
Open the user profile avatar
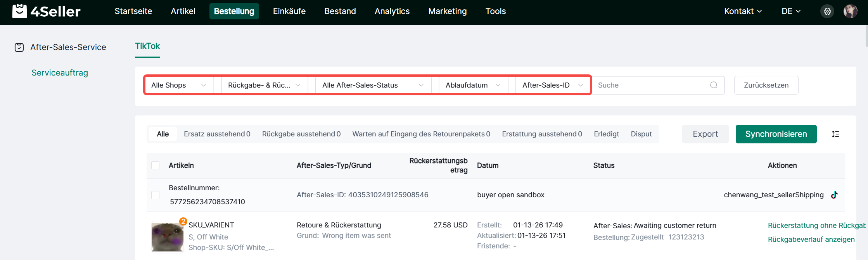tap(850, 12)
